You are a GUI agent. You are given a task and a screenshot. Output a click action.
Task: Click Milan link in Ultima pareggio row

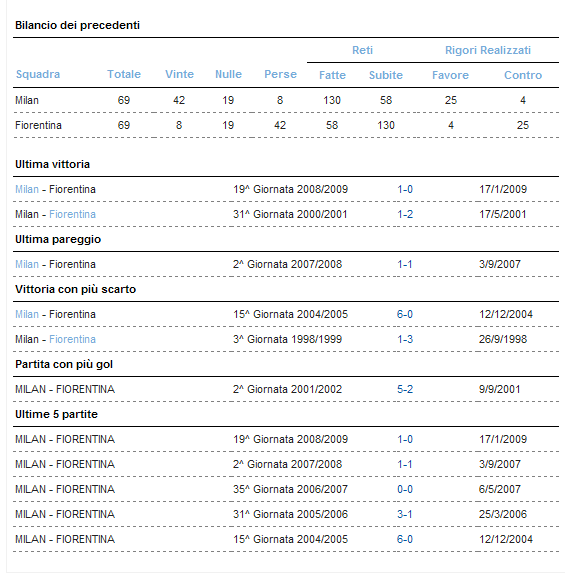(27, 264)
